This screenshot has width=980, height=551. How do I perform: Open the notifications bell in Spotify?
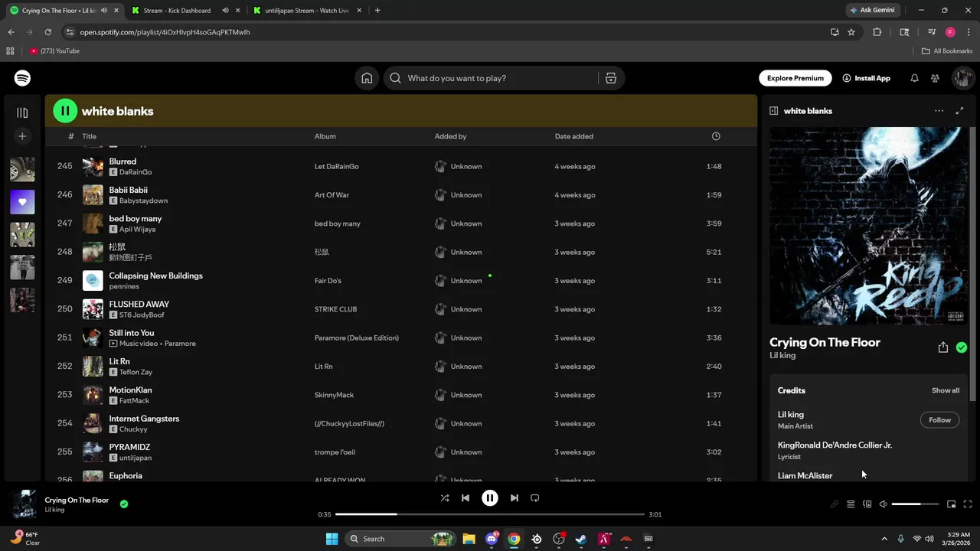coord(914,78)
